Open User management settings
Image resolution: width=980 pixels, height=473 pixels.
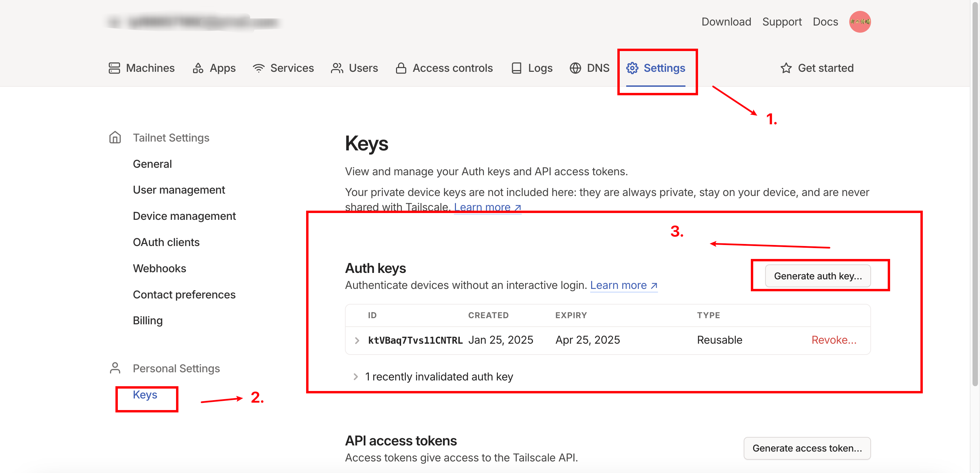(x=179, y=190)
